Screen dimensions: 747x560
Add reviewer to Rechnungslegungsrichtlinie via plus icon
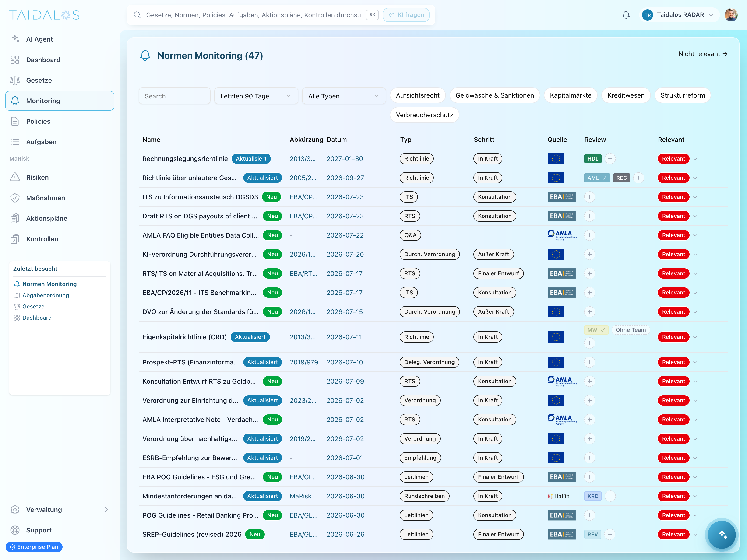click(610, 159)
